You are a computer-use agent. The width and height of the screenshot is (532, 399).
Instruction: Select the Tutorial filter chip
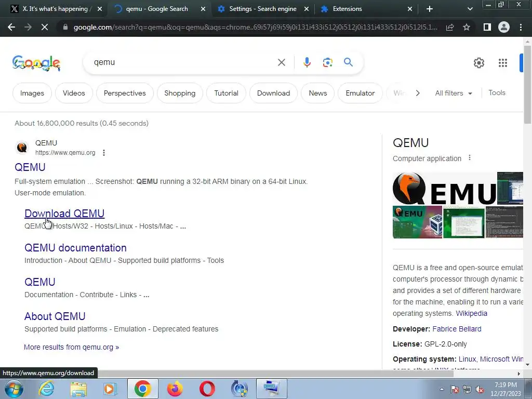pos(227,93)
